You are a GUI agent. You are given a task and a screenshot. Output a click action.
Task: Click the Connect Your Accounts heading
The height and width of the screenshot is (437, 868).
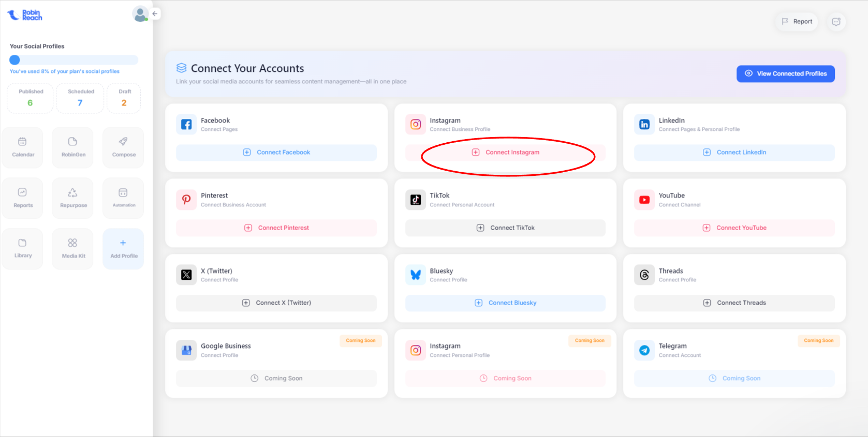pyautogui.click(x=247, y=69)
